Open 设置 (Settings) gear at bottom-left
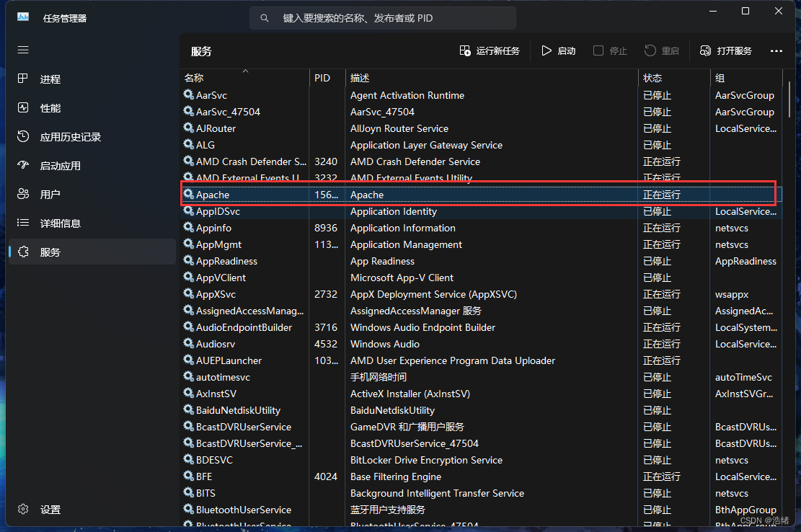801x532 pixels. coord(23,510)
